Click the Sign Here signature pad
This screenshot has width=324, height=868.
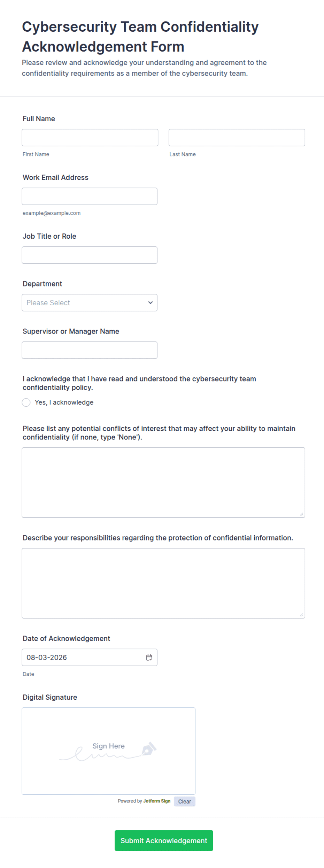(x=109, y=751)
